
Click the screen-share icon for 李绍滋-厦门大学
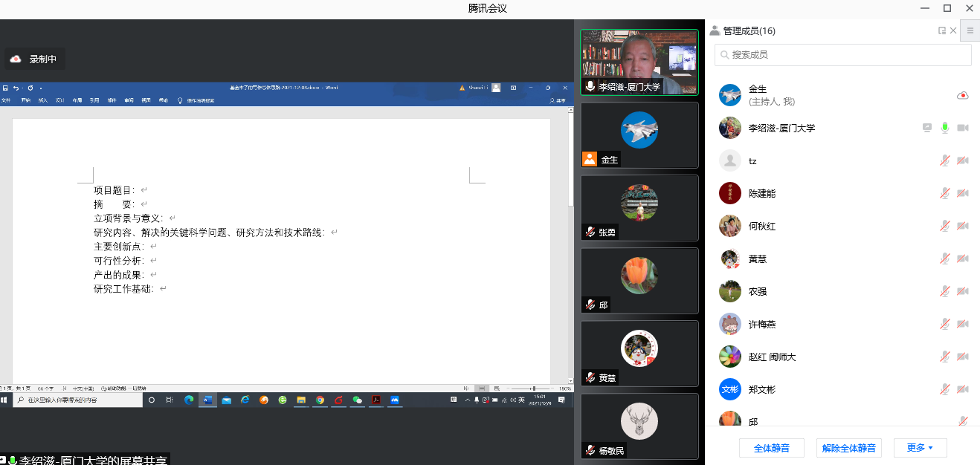coord(926,128)
